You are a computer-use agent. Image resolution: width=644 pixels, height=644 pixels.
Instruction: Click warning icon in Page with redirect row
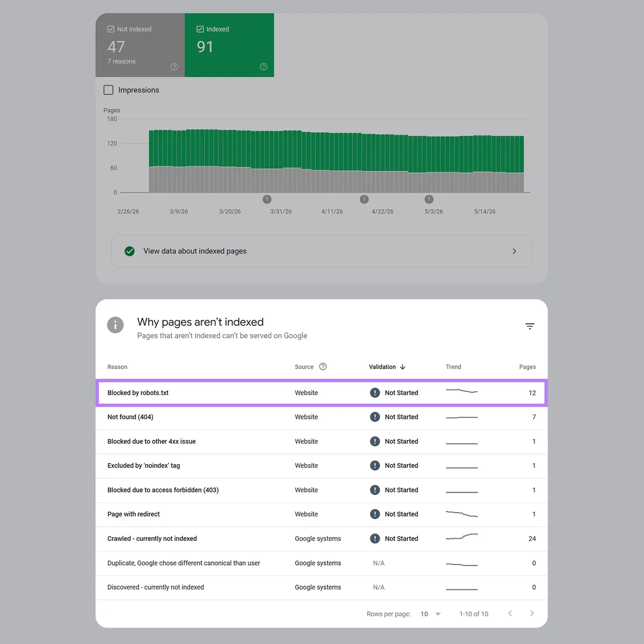[x=375, y=514]
